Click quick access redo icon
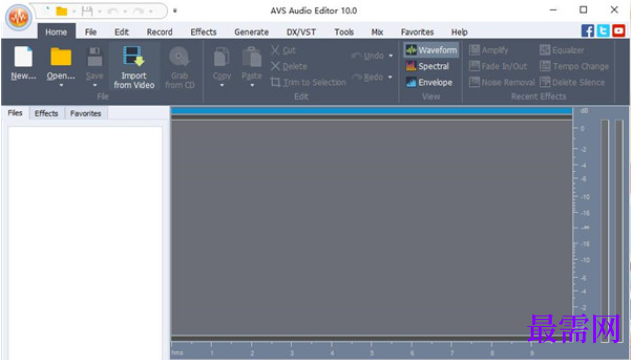Screen dimensions: 639x360 138,11
